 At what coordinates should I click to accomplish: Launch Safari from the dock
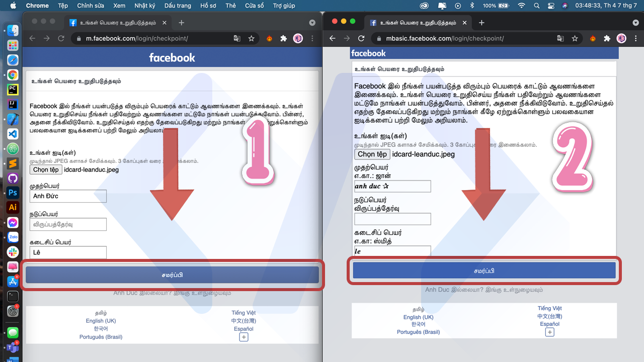(x=13, y=60)
